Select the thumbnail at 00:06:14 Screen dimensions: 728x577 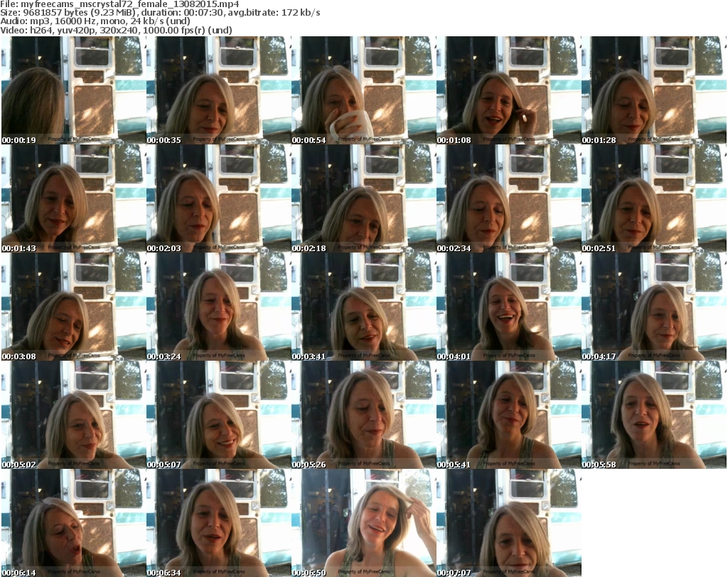(x=73, y=523)
